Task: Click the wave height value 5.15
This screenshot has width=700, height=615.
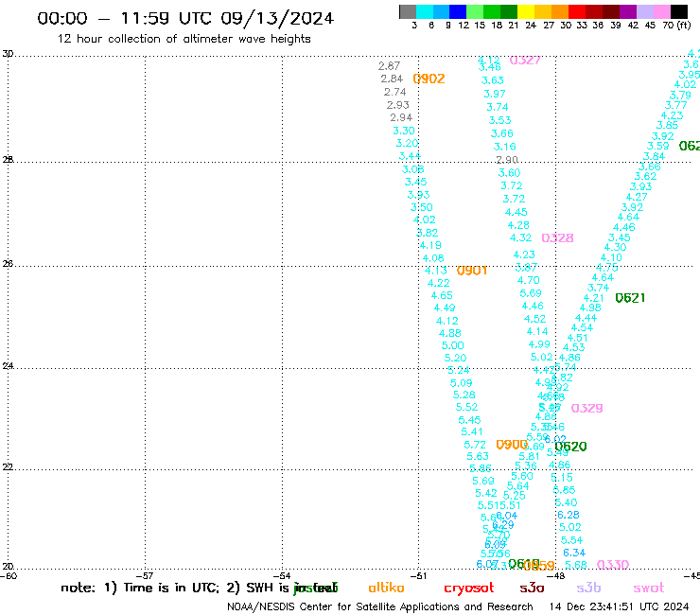Action: [562, 478]
